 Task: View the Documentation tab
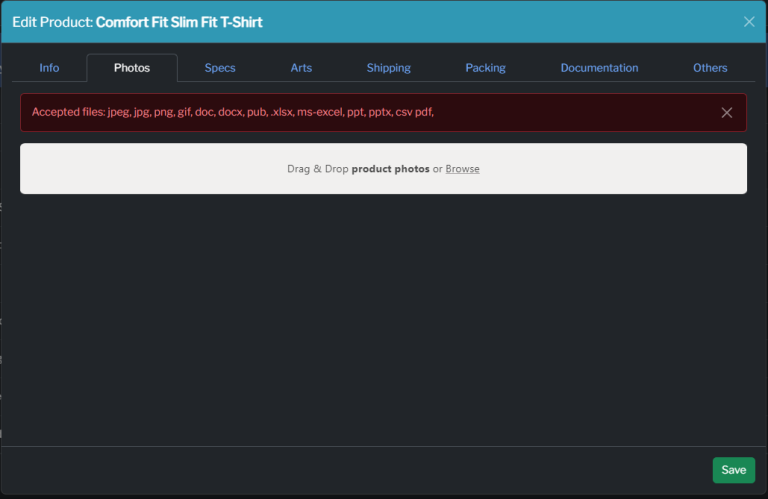tap(599, 68)
